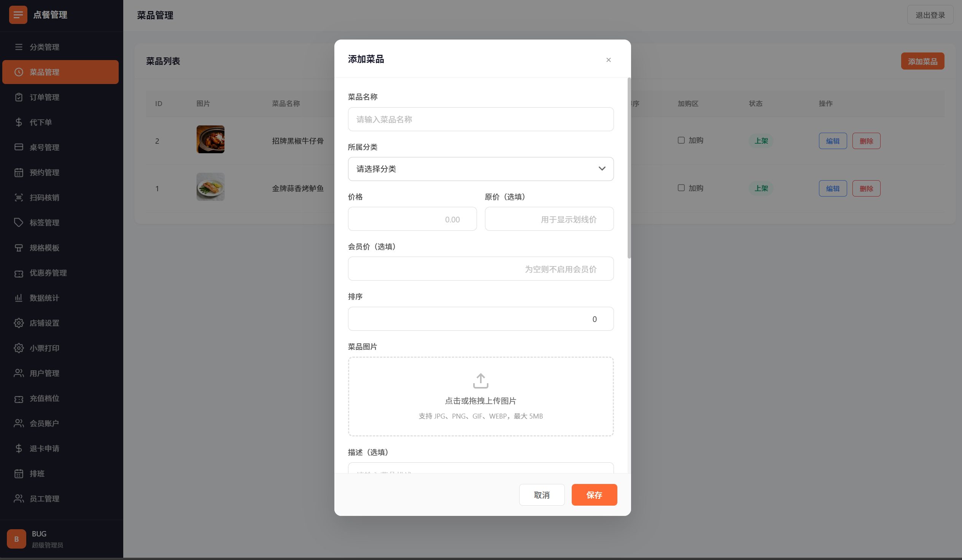This screenshot has height=560, width=962.
Task: Click the data statistics chart icon
Action: coord(19,298)
